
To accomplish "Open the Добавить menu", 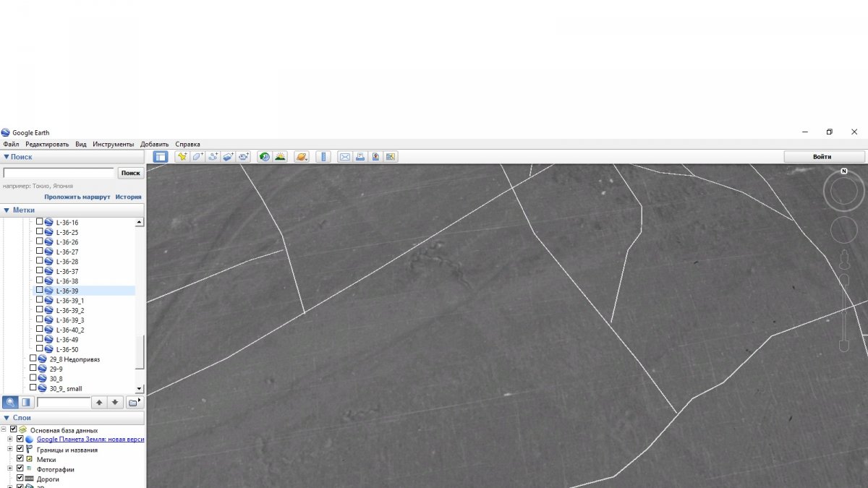I will coord(154,145).
